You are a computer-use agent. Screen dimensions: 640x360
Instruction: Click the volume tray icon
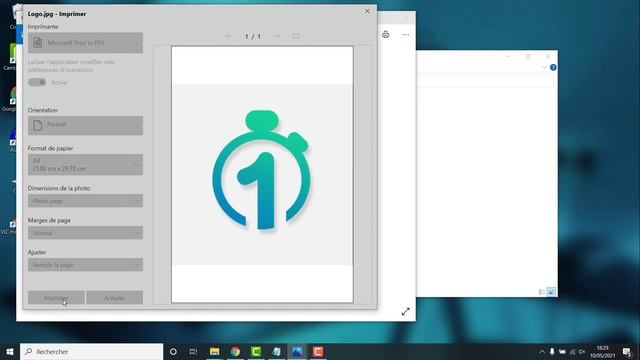[x=582, y=351]
